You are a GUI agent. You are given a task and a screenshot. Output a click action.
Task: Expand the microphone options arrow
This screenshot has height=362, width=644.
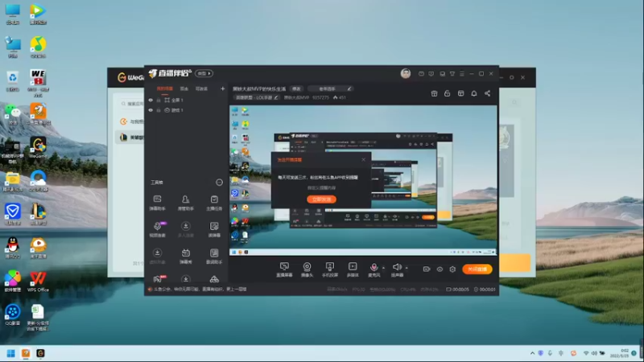pyautogui.click(x=384, y=268)
